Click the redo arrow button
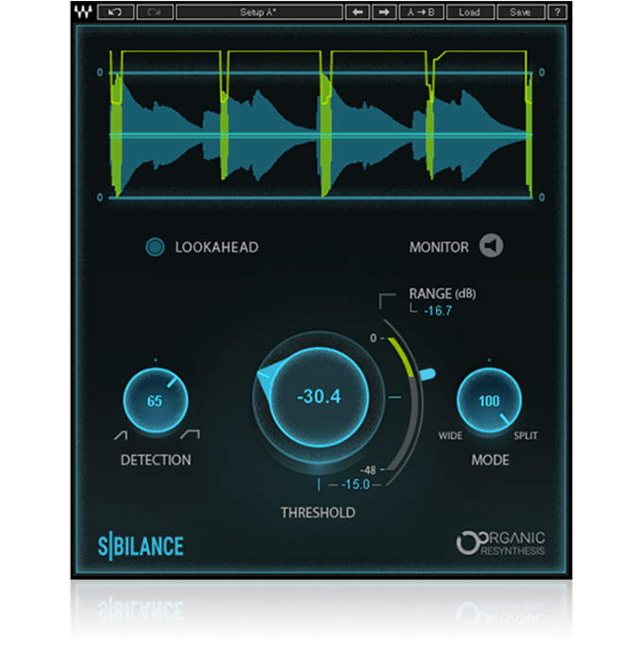644x646 pixels. click(x=154, y=12)
